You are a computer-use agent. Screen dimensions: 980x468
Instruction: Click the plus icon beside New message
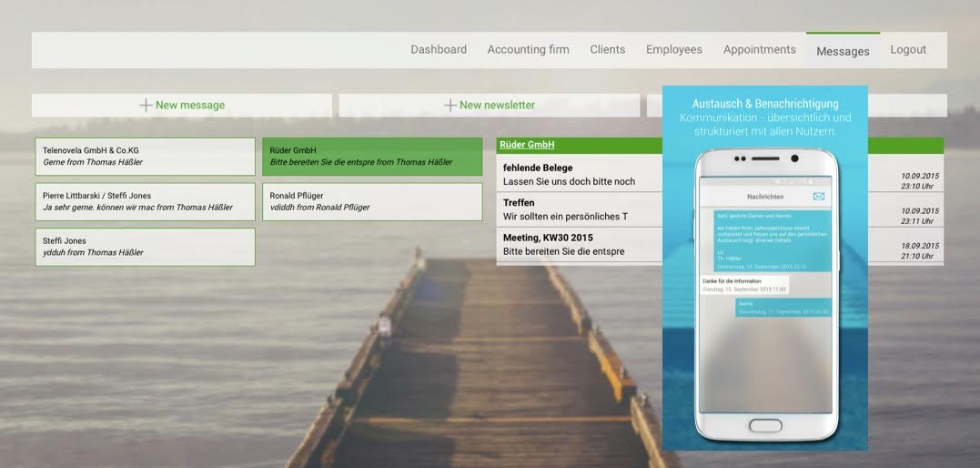tap(146, 105)
